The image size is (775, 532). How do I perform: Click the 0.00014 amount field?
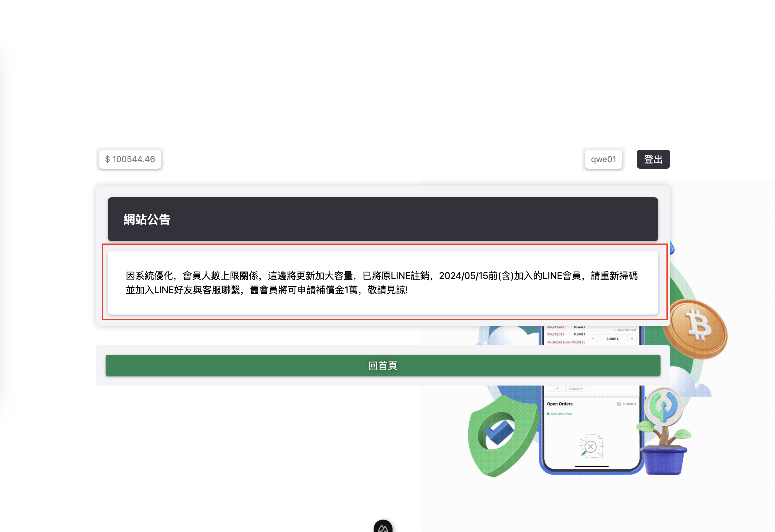coord(612,339)
